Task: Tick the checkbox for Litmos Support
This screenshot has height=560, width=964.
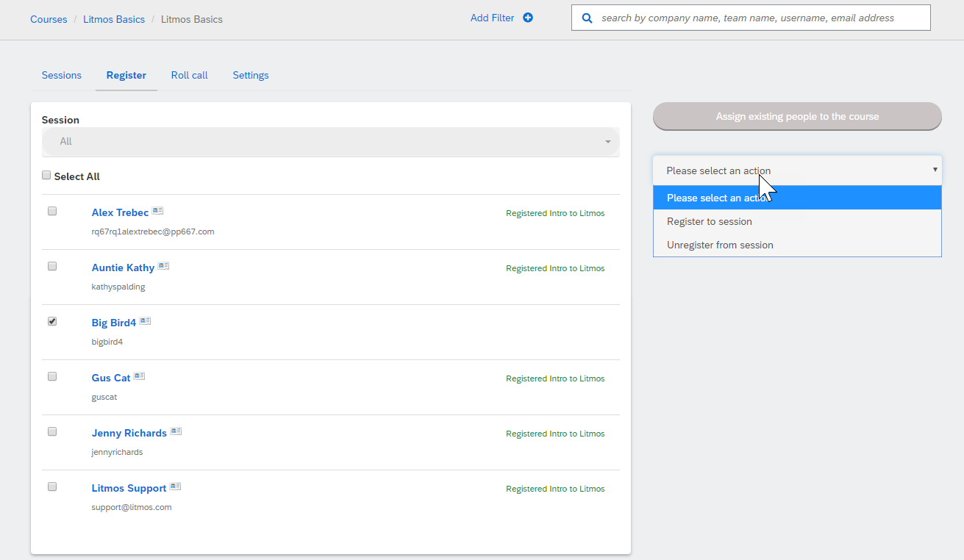Action: pos(52,487)
